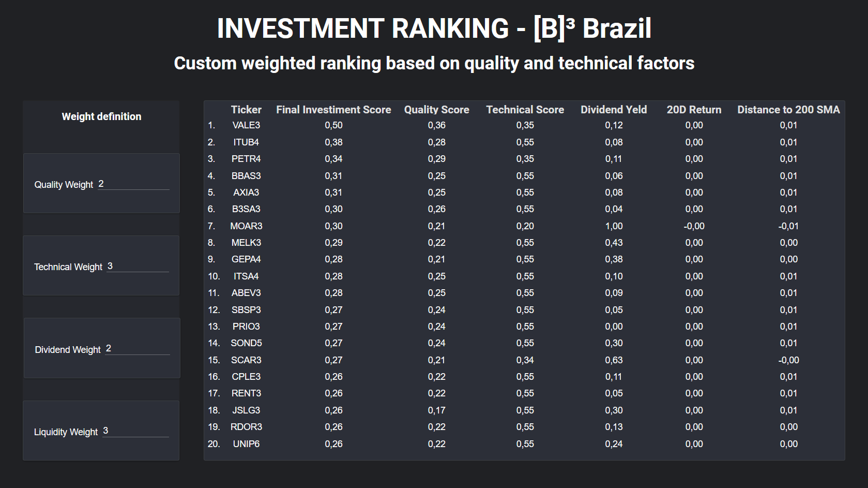Click the Ticker column header
The height and width of the screenshot is (488, 868).
pyautogui.click(x=246, y=110)
